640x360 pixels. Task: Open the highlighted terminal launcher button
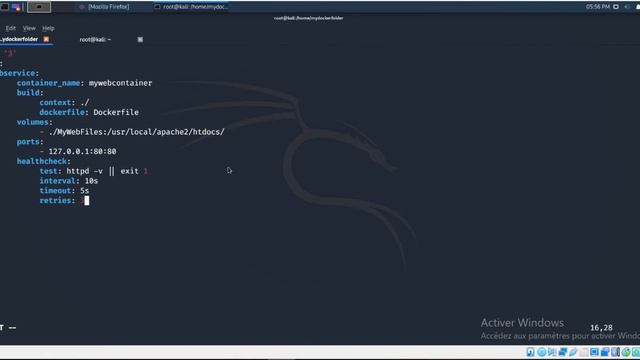click(x=39, y=7)
